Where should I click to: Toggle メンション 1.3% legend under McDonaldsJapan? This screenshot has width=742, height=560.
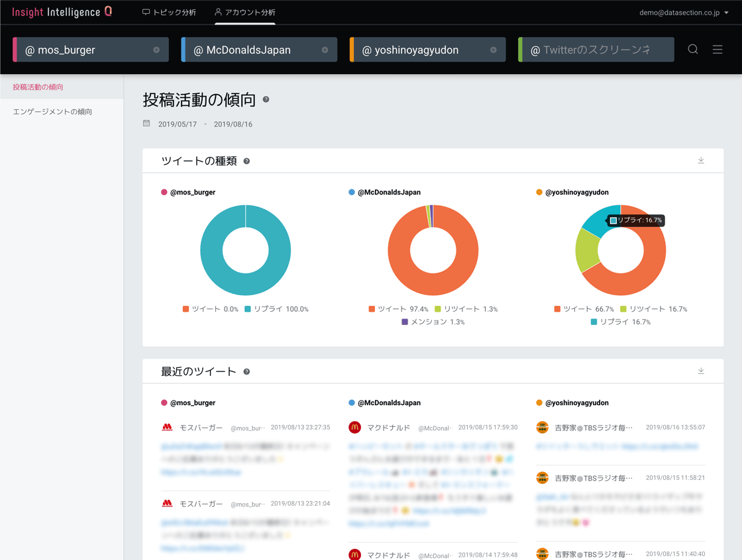click(x=433, y=322)
